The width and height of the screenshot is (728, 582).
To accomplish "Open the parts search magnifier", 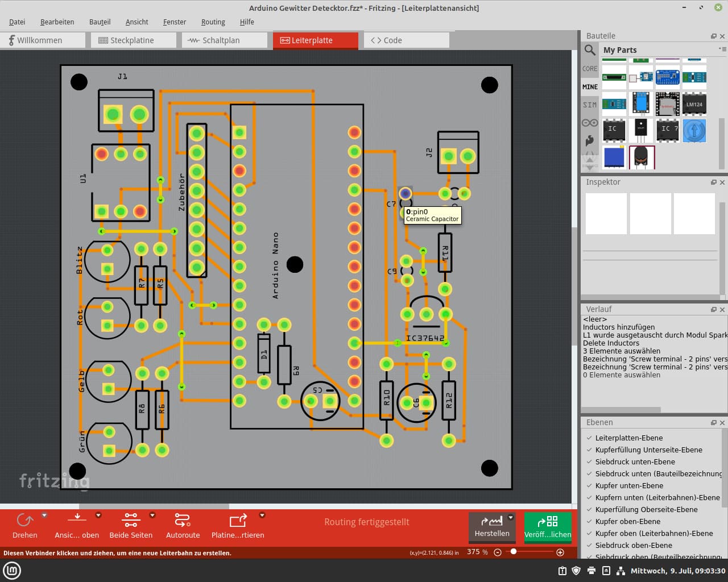I will click(x=590, y=50).
